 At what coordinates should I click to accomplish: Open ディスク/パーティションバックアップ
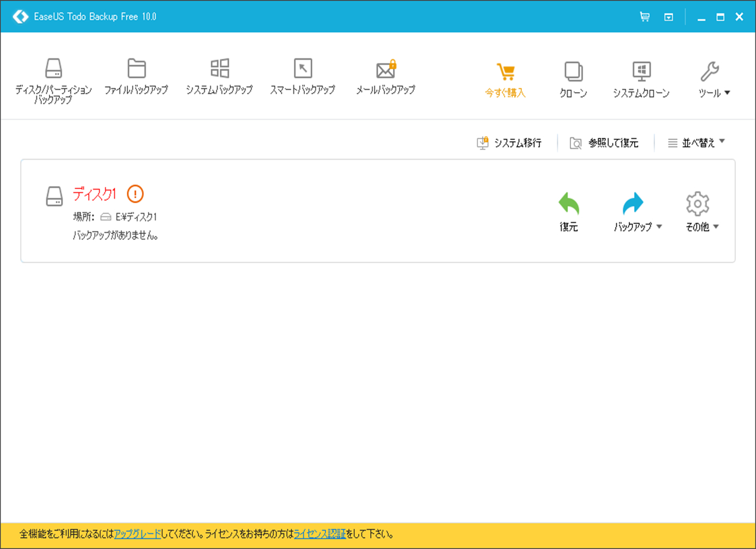click(53, 80)
